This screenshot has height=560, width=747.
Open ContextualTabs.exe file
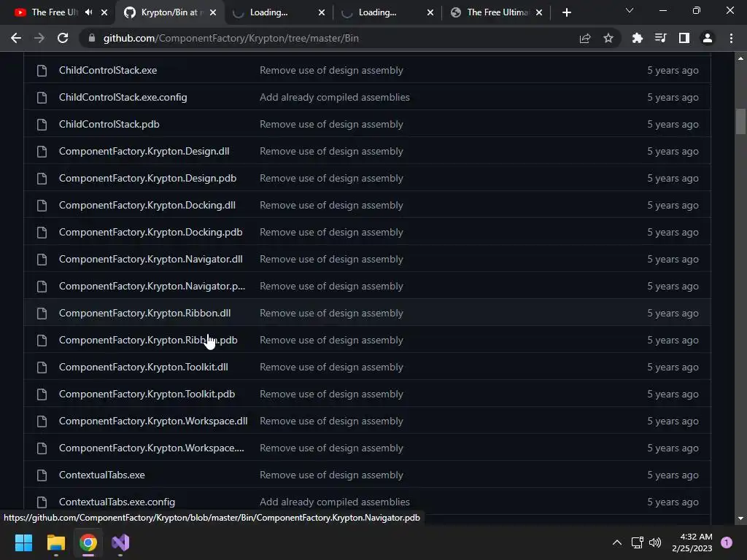pyautogui.click(x=102, y=475)
